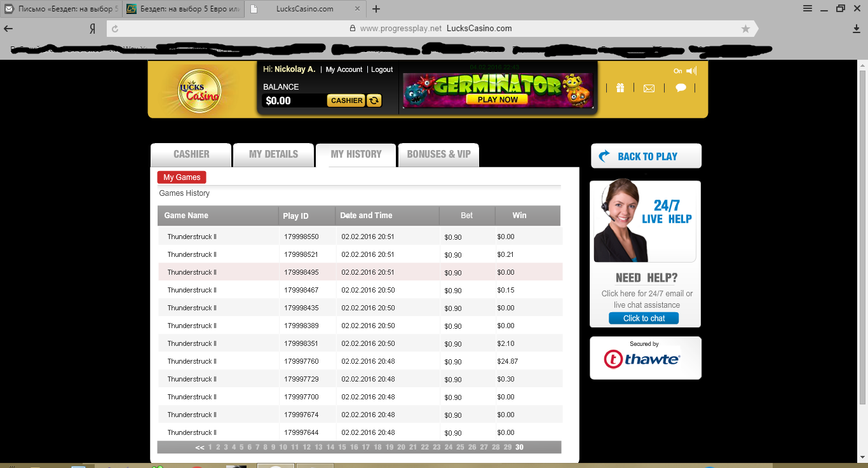Click the $2.10 win amount

point(506,344)
